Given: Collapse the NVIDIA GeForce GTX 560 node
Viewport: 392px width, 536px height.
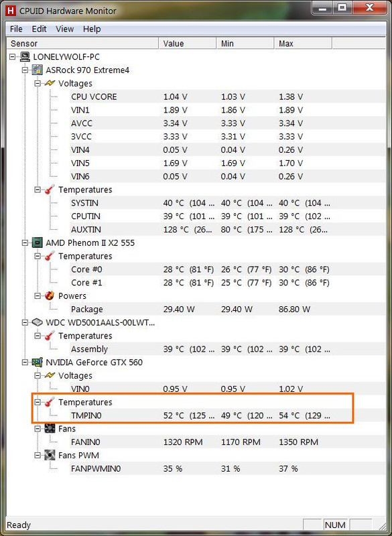Looking at the screenshot, I should [25, 362].
